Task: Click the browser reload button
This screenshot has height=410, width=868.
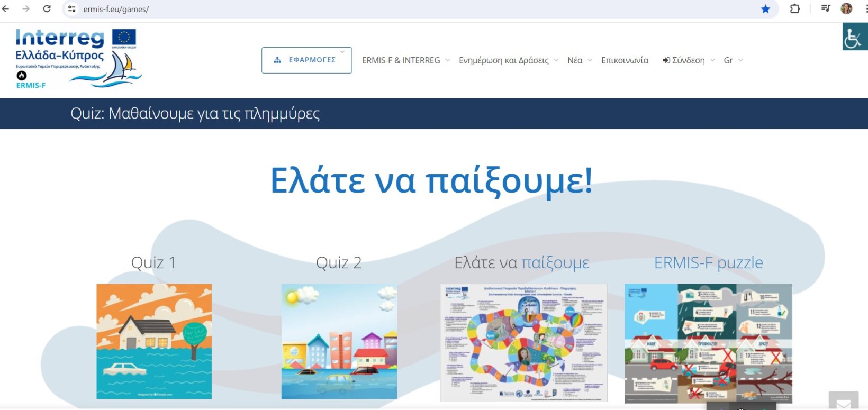Action: [47, 9]
